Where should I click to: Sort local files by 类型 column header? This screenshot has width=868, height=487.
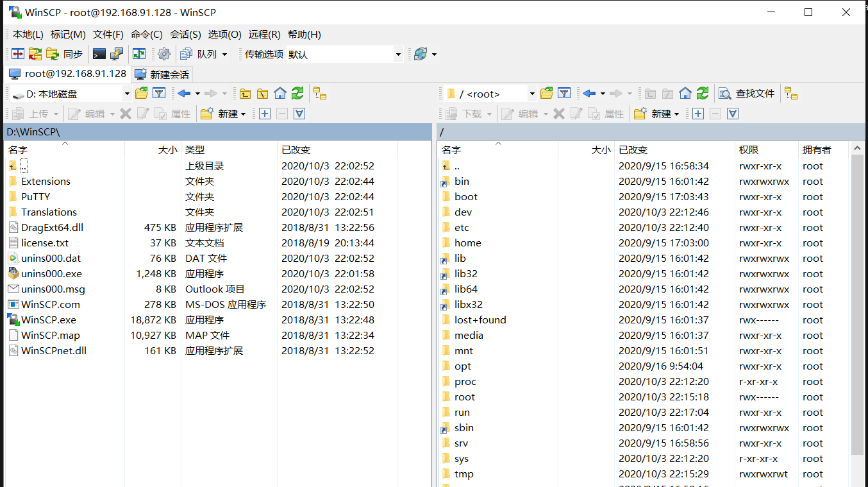(x=230, y=150)
